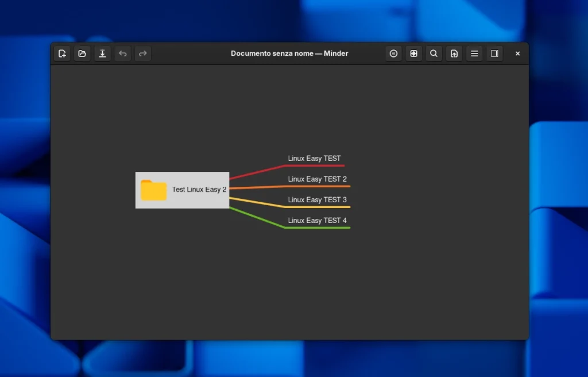Close the Minder window
The height and width of the screenshot is (377, 588).
(x=517, y=53)
